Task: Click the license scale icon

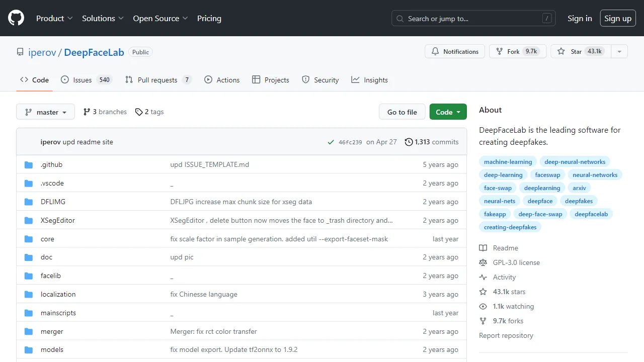Action: pos(483,262)
